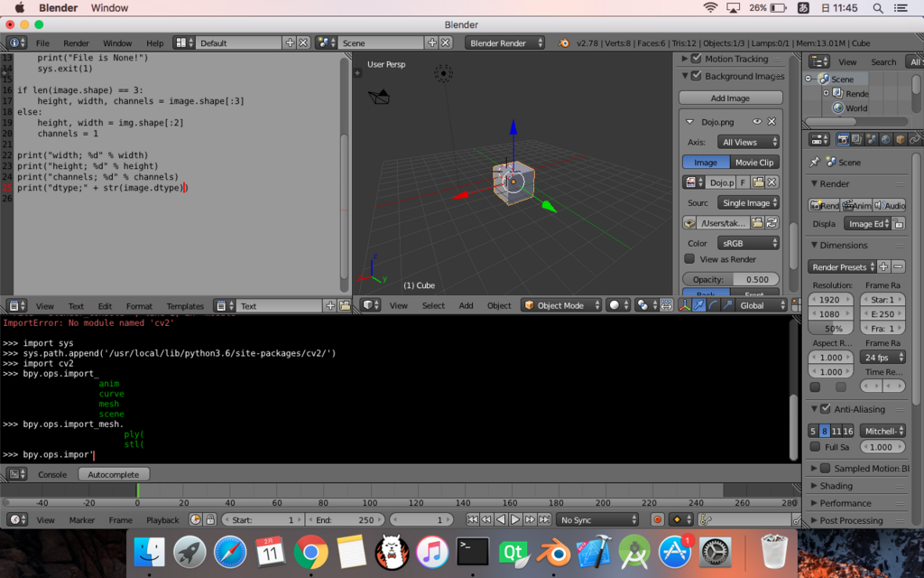The image size is (924, 578).
Task: Open the Object menu in 3D view
Action: click(x=498, y=305)
